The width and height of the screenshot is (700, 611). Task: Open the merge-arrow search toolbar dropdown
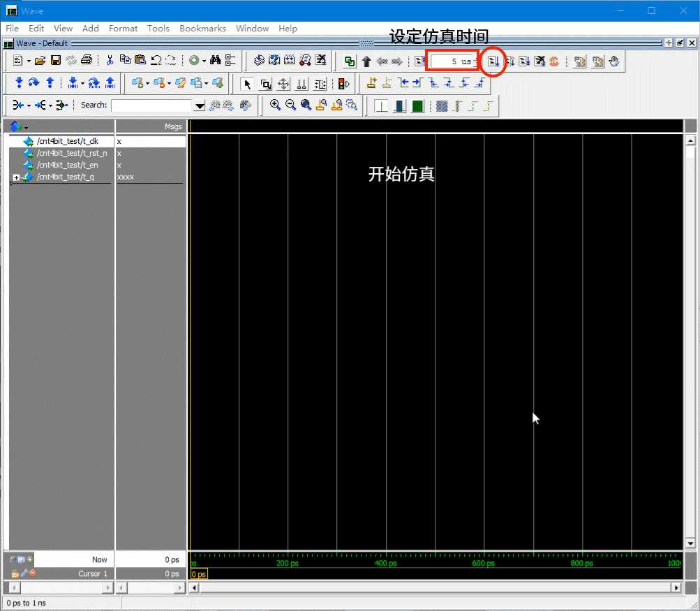coord(29,105)
